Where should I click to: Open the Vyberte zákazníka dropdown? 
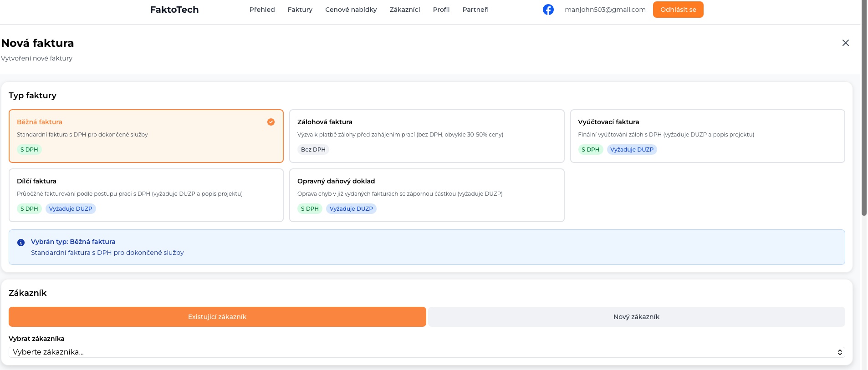pyautogui.click(x=427, y=352)
